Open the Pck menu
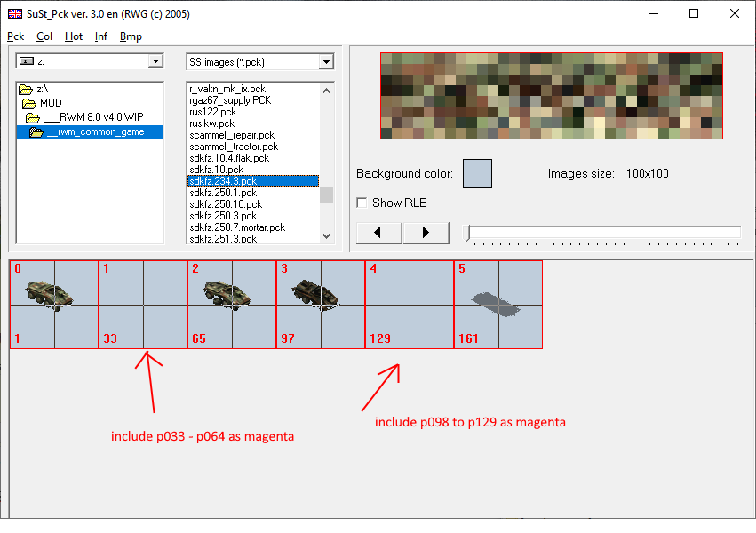Viewport: 756px width, 533px height. click(x=16, y=36)
